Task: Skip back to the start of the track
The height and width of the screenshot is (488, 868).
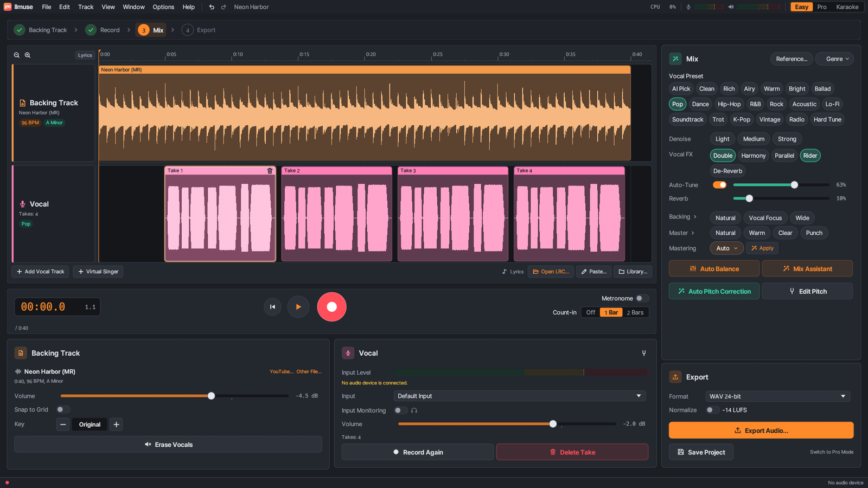Action: [x=273, y=307]
